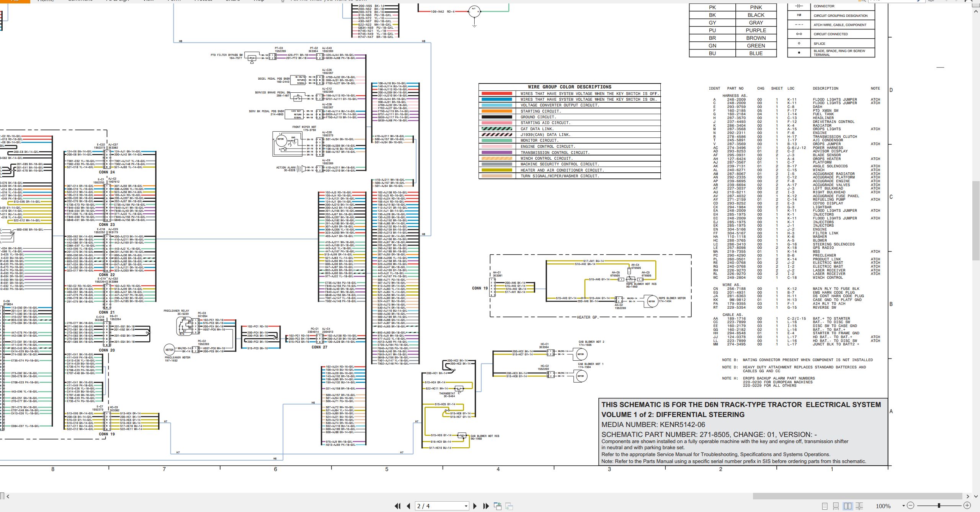Click the zoom slider handle
This screenshot has width=980, height=512.
(x=939, y=505)
